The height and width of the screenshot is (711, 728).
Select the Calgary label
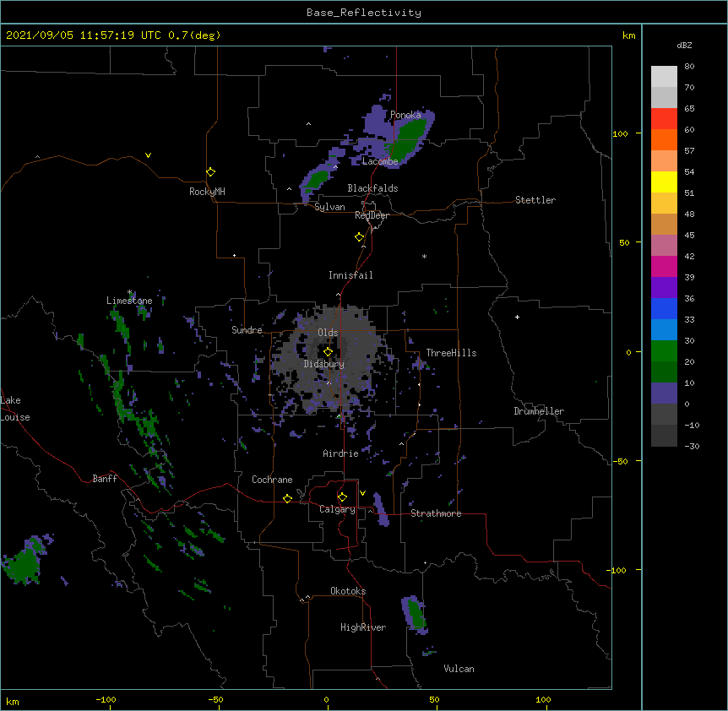337,509
